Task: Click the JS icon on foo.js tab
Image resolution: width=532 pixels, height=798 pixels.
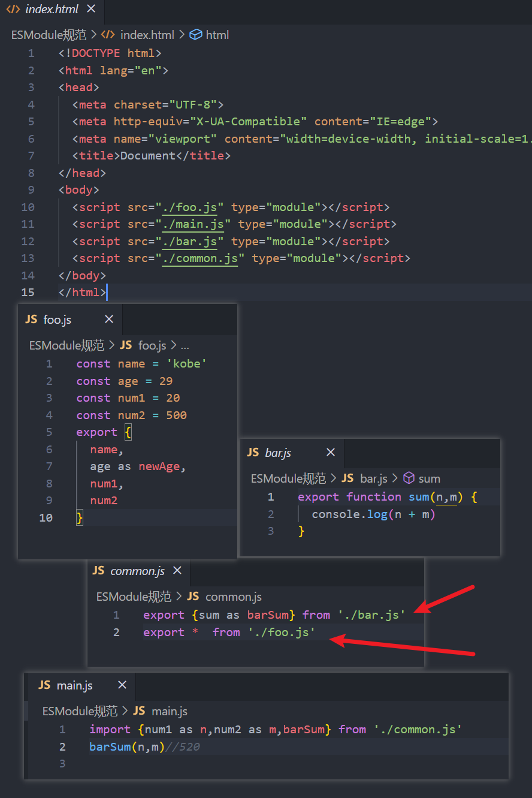Action: tap(31, 320)
